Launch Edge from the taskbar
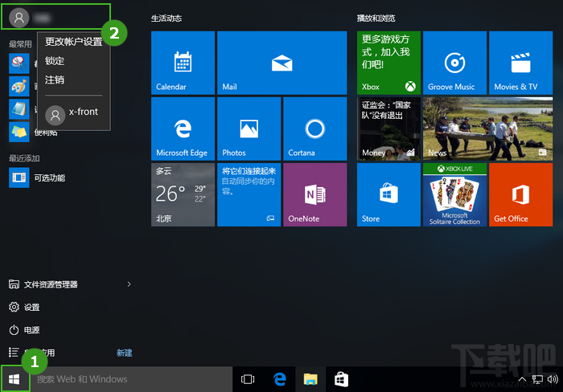The width and height of the screenshot is (563, 392). click(x=279, y=379)
